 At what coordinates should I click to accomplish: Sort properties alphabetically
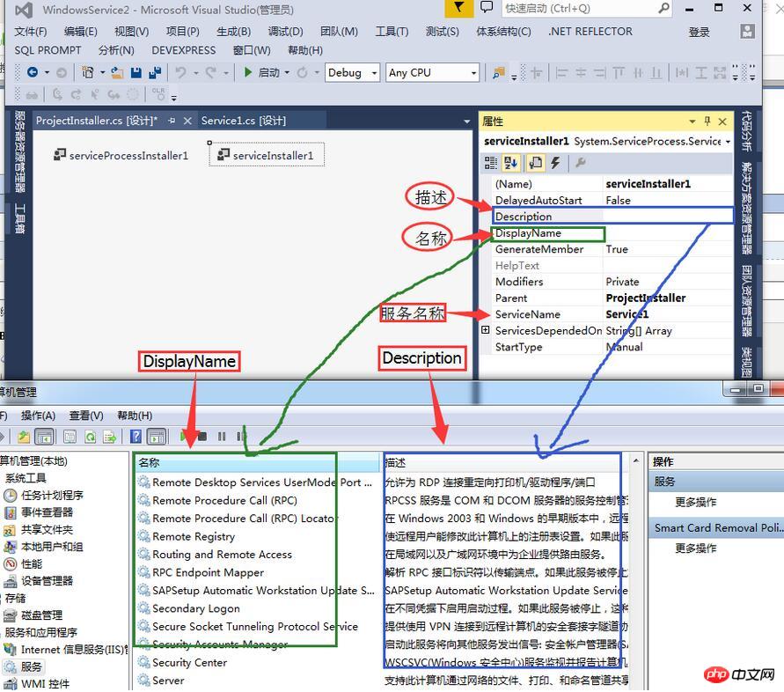(511, 163)
